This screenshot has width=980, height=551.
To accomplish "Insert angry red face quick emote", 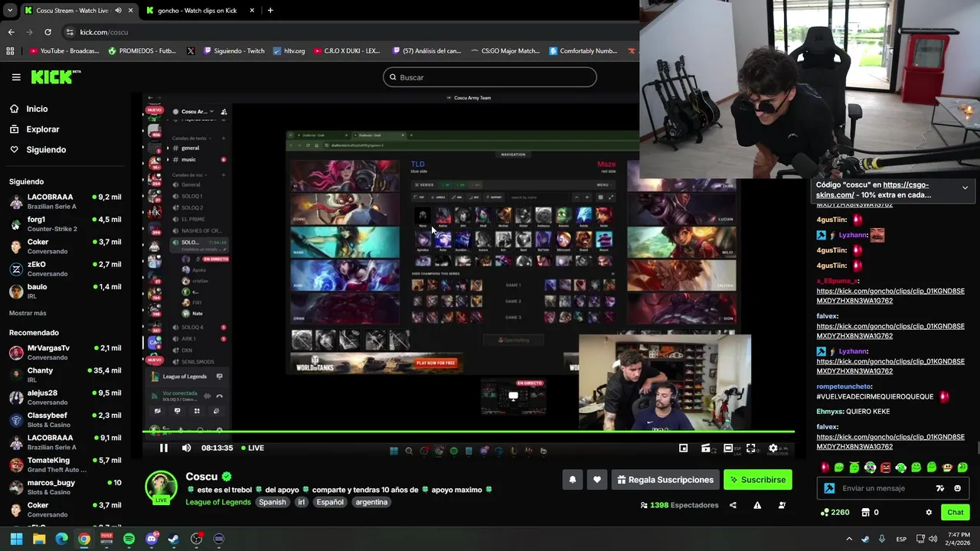I will pos(885,467).
